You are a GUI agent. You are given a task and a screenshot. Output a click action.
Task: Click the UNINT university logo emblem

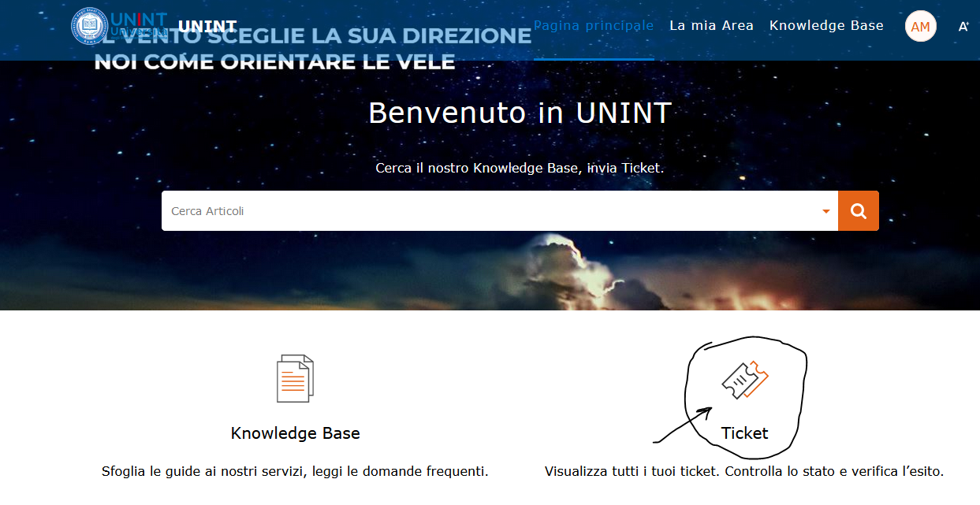89,26
